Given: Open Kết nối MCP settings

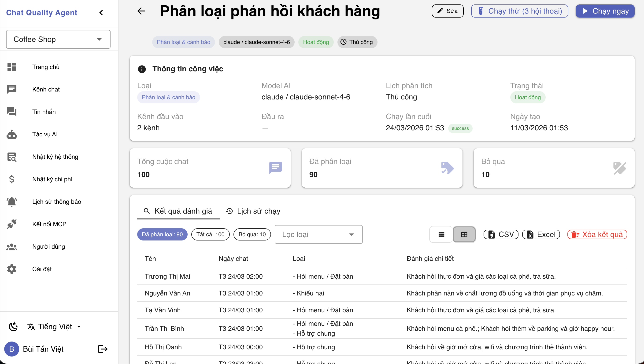Looking at the screenshot, I should (x=49, y=224).
